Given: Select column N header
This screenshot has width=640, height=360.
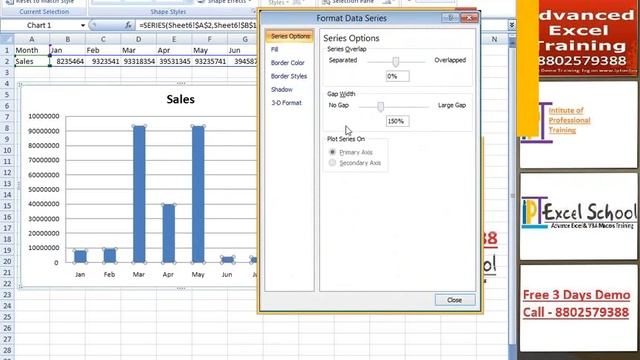Looking at the screenshot, I should point(494,39).
